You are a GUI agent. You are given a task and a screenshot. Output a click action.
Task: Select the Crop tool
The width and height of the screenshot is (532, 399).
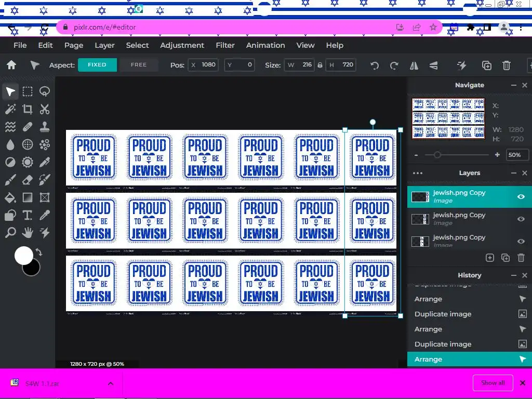pos(28,109)
